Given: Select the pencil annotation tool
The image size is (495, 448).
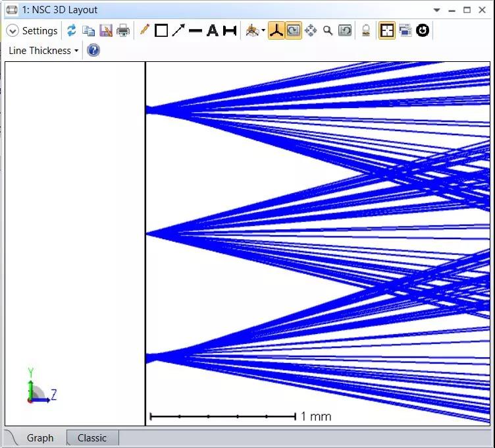Looking at the screenshot, I should pyautogui.click(x=144, y=31).
